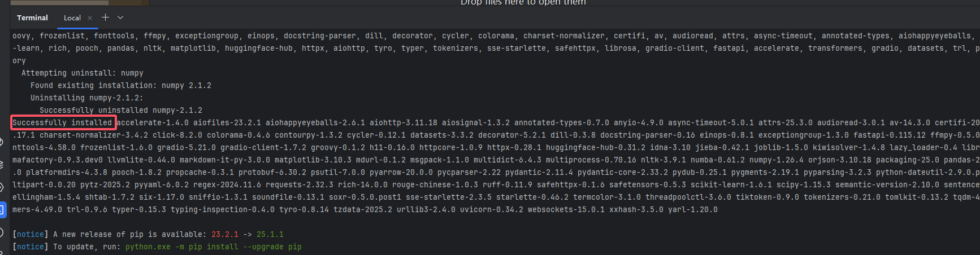Click the Terminal tool window title
This screenshot has width=980, height=255.
tap(32, 18)
